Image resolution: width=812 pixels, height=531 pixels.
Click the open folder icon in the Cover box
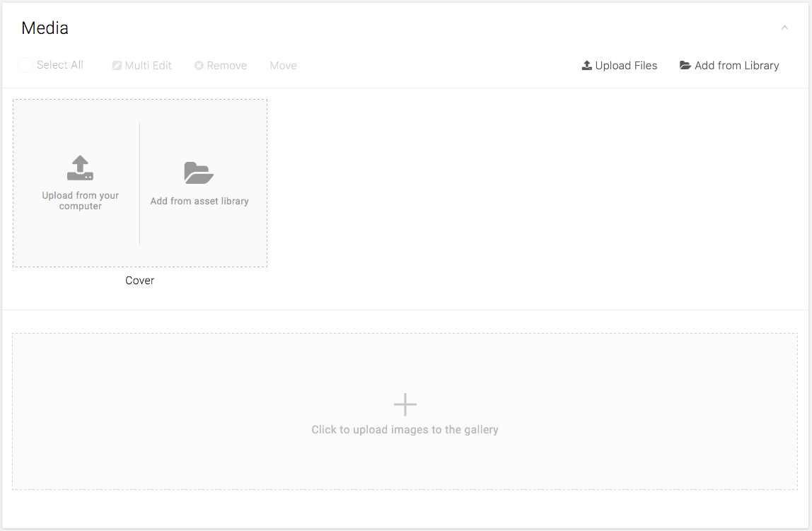(199, 173)
